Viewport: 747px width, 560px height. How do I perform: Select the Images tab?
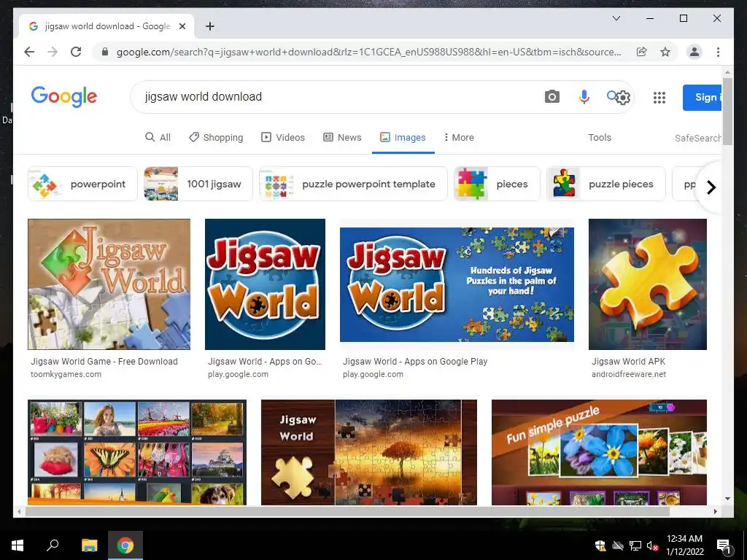coord(403,137)
